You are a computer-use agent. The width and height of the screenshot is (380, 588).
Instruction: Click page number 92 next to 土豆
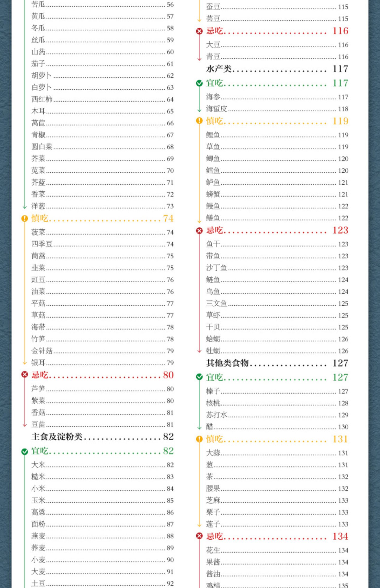coord(170,583)
